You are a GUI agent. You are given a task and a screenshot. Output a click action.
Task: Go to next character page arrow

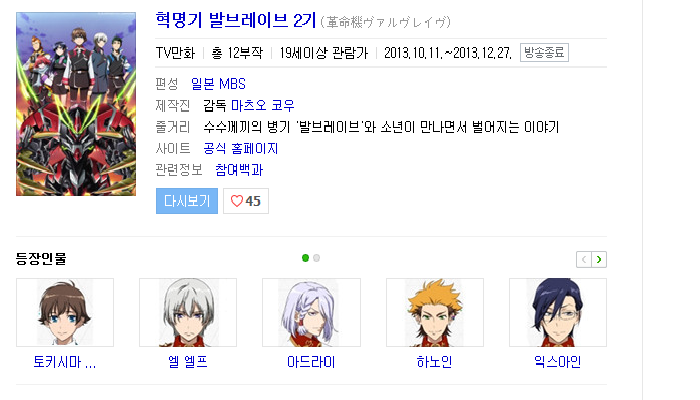point(599,259)
